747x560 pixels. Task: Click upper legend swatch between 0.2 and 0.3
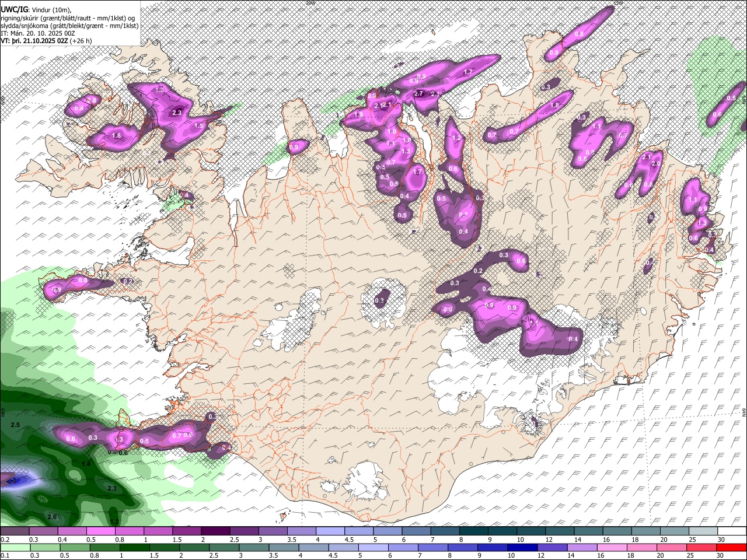pos(15,531)
